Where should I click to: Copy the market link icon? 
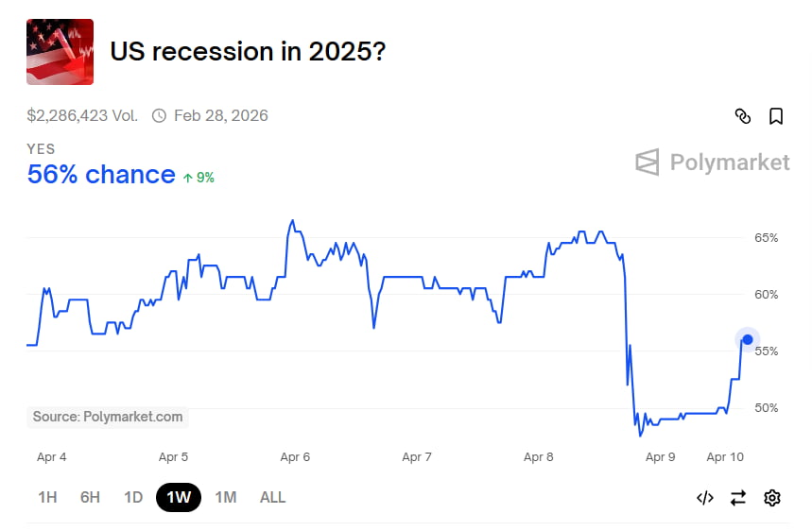point(743,116)
